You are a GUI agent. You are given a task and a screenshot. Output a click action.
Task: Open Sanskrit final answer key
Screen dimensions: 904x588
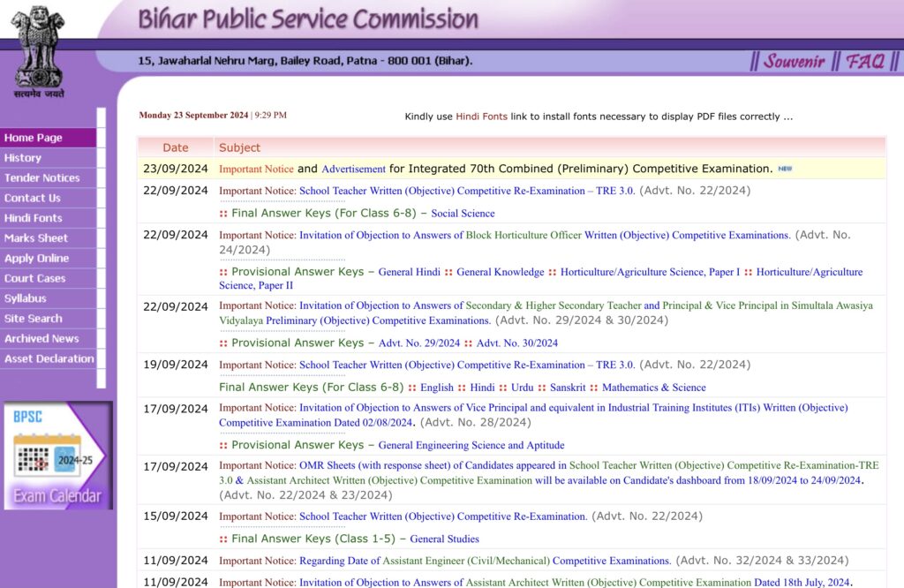coord(568,388)
